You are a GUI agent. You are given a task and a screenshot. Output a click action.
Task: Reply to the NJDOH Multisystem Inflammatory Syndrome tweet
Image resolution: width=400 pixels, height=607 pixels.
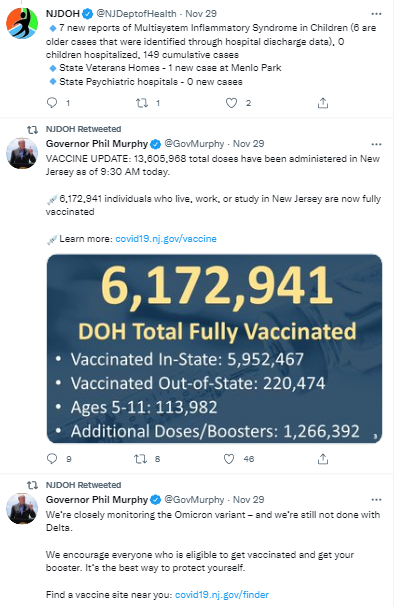(52, 103)
